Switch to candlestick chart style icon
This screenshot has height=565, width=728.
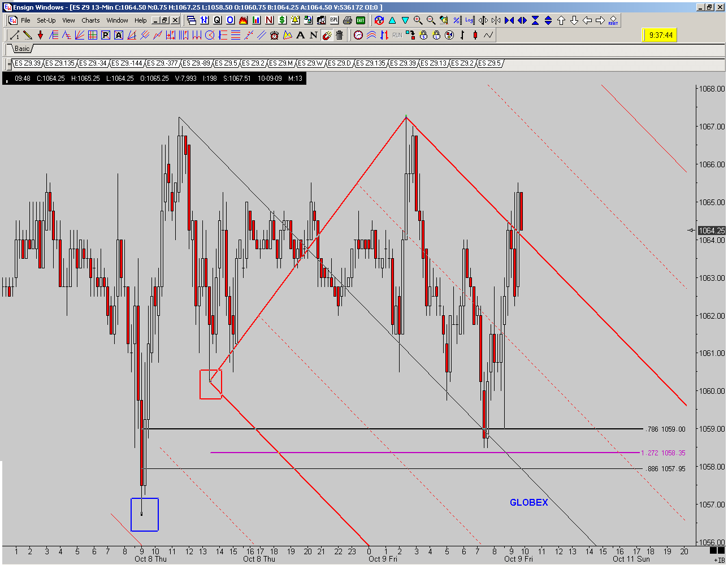click(x=475, y=35)
